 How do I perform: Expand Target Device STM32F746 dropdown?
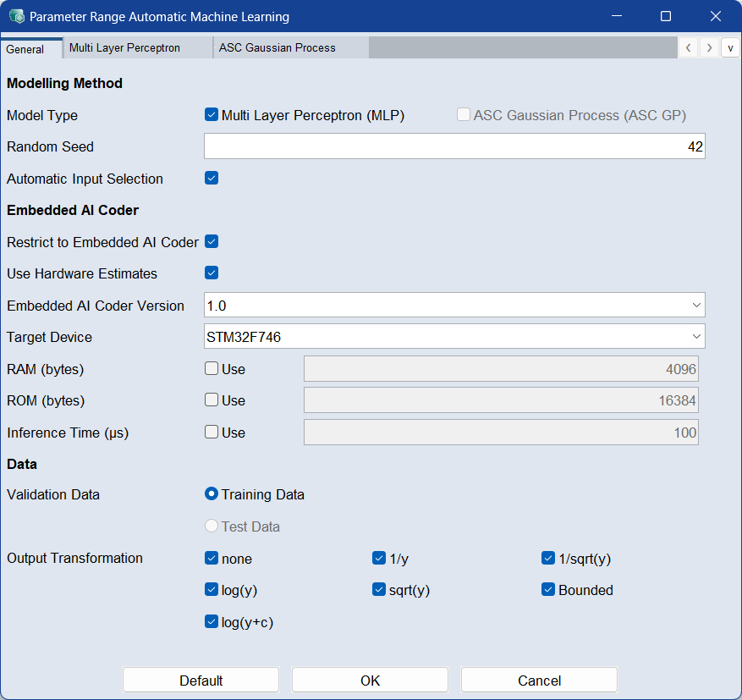tap(454, 337)
